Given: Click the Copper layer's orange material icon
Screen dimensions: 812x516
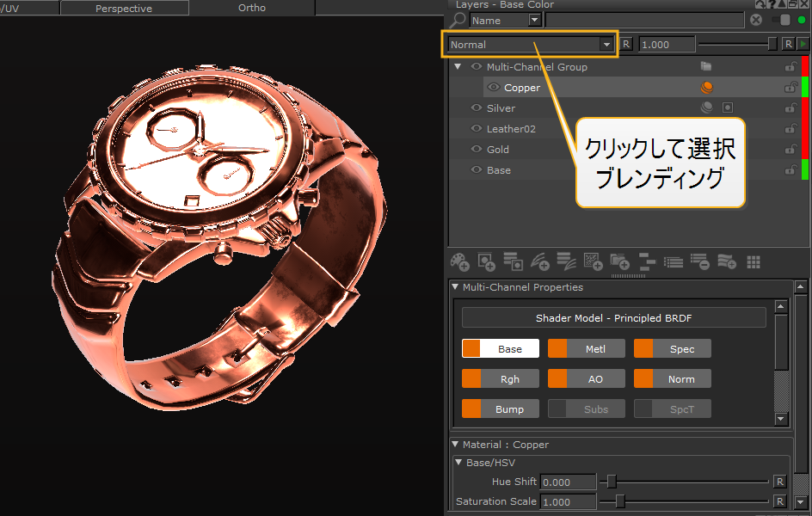Looking at the screenshot, I should point(706,88).
